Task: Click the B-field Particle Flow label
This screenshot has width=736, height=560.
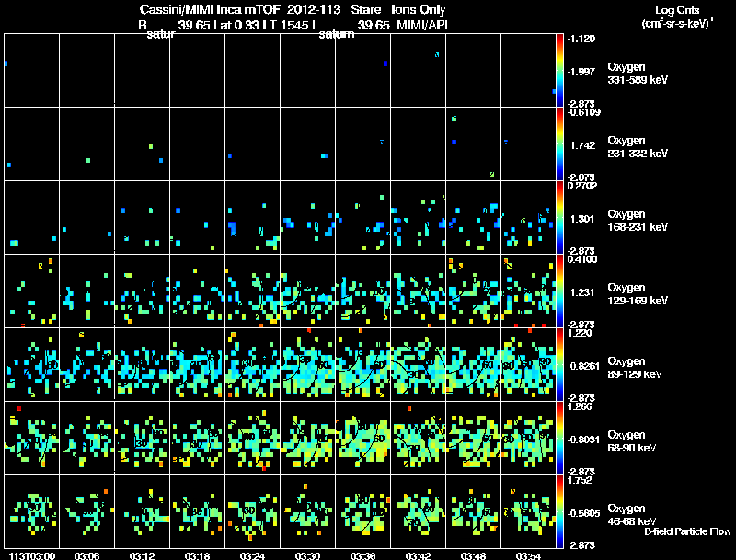Action: (x=687, y=531)
